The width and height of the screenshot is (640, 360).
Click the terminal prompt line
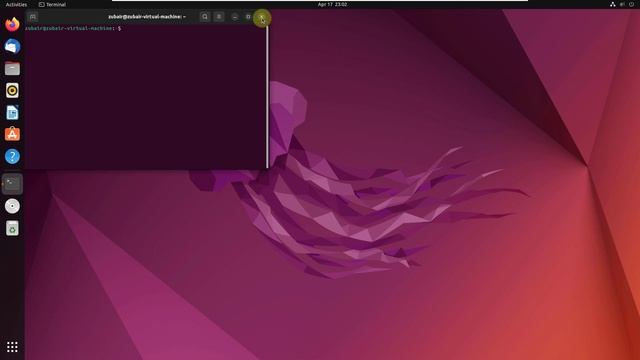[x=73, y=29]
